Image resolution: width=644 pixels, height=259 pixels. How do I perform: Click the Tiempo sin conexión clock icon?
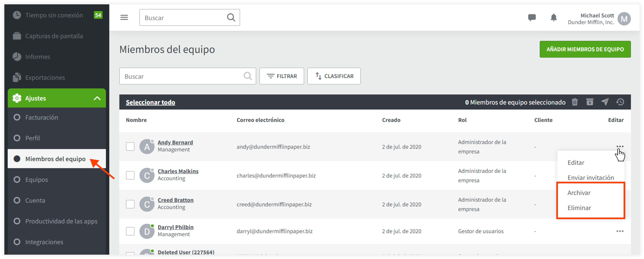click(x=17, y=15)
